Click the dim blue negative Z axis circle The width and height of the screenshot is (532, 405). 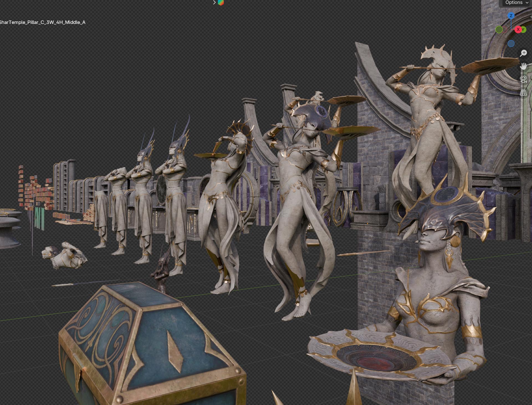point(511,43)
